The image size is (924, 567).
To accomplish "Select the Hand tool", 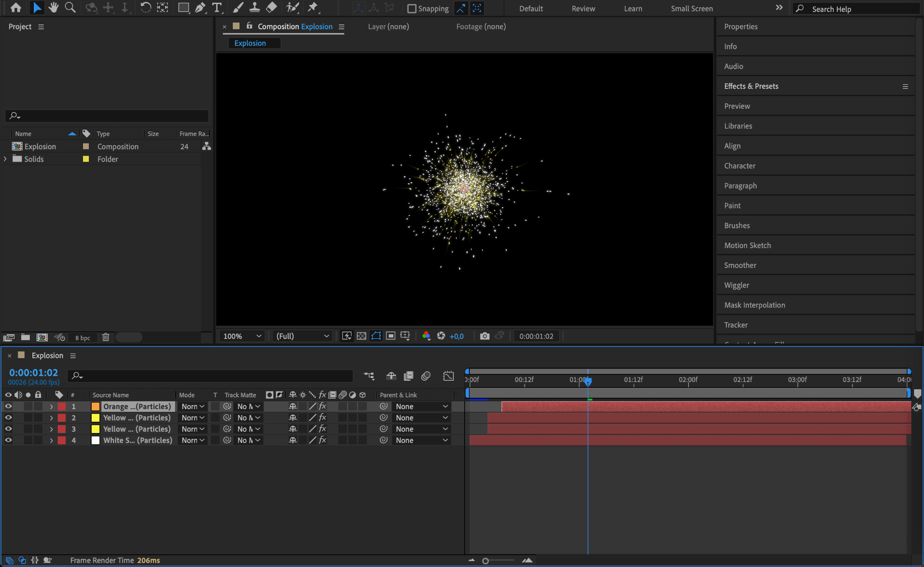I will (54, 8).
